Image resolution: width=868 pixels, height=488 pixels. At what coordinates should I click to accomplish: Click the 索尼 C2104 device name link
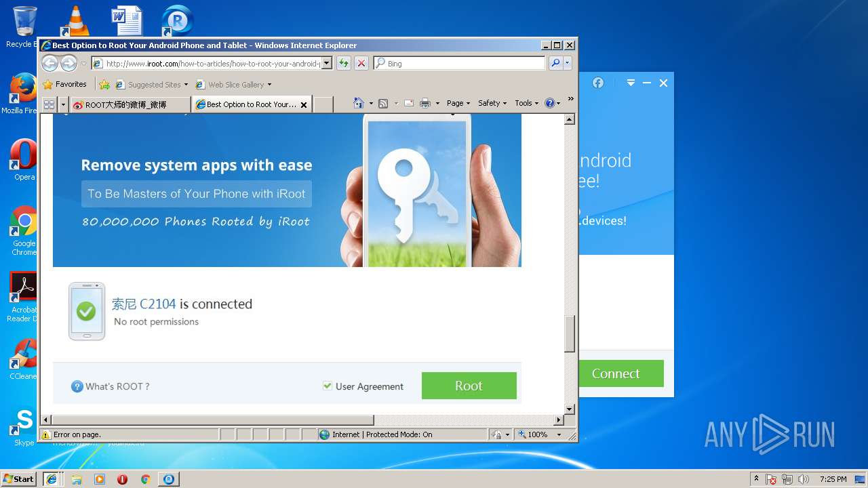click(x=144, y=304)
